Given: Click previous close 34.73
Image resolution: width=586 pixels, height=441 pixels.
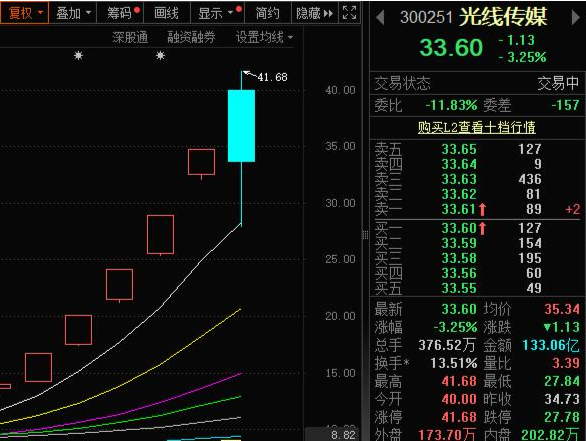Looking at the screenshot, I should [x=562, y=399].
